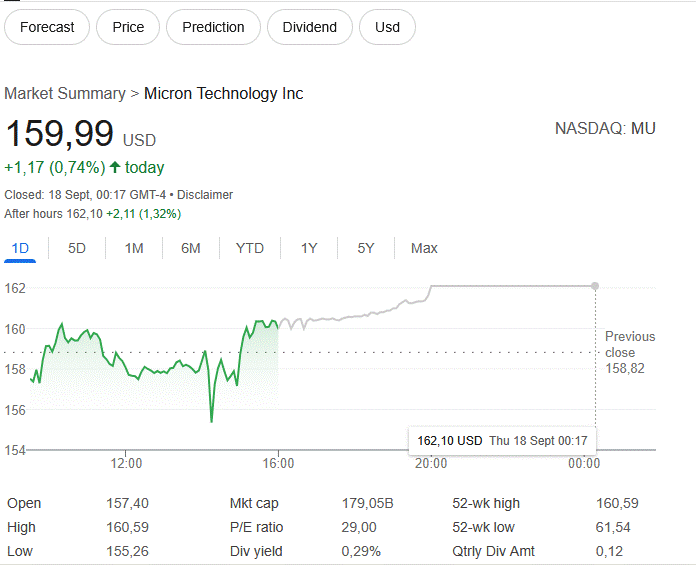Viewport: 696px width, 565px height.
Task: Click the Qtrly Div Amt value 0,12
Action: tap(609, 551)
